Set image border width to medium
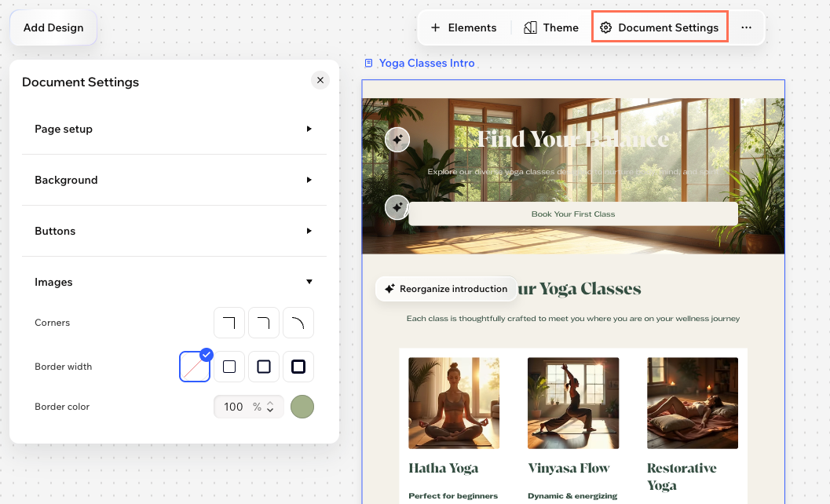Viewport: 830px width, 504px height. [x=264, y=367]
